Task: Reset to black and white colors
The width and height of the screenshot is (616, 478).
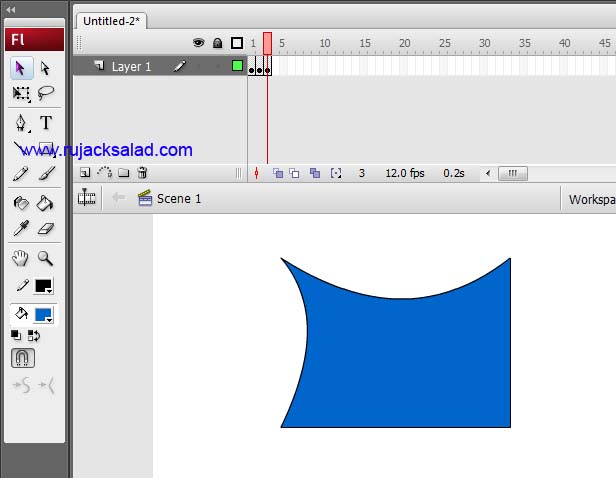Action: (16, 335)
